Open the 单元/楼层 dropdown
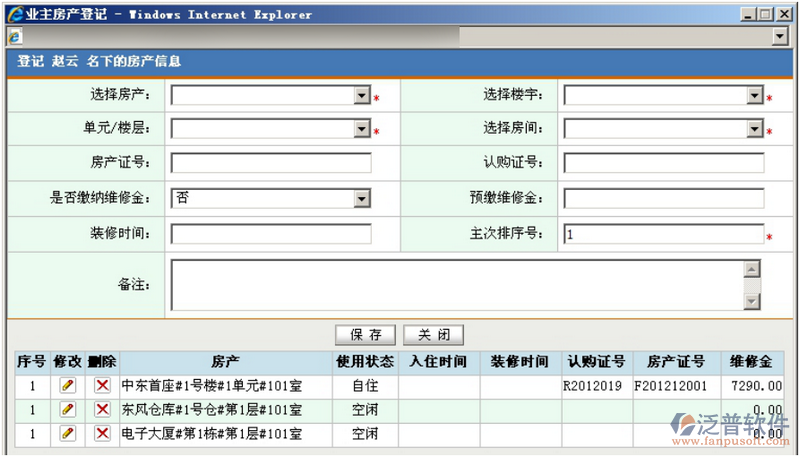Viewport: 800px width, 457px height. tap(362, 130)
